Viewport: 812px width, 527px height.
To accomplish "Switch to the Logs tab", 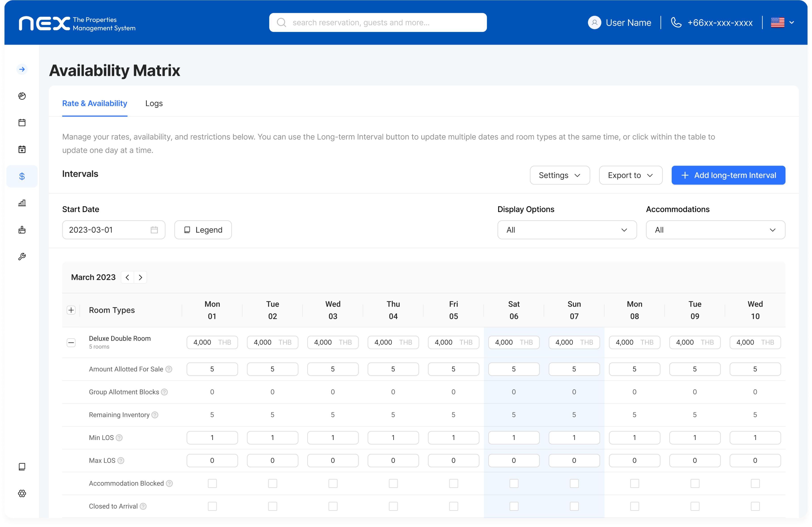I will click(x=154, y=103).
